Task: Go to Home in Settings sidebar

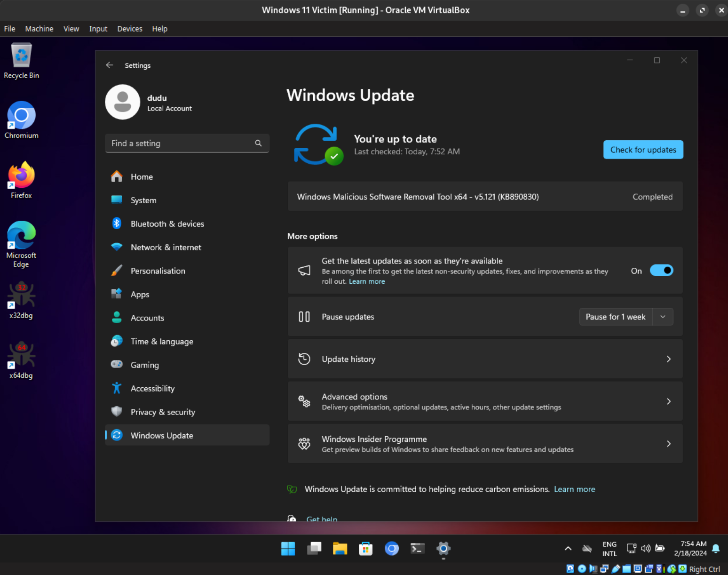Action: click(187, 176)
